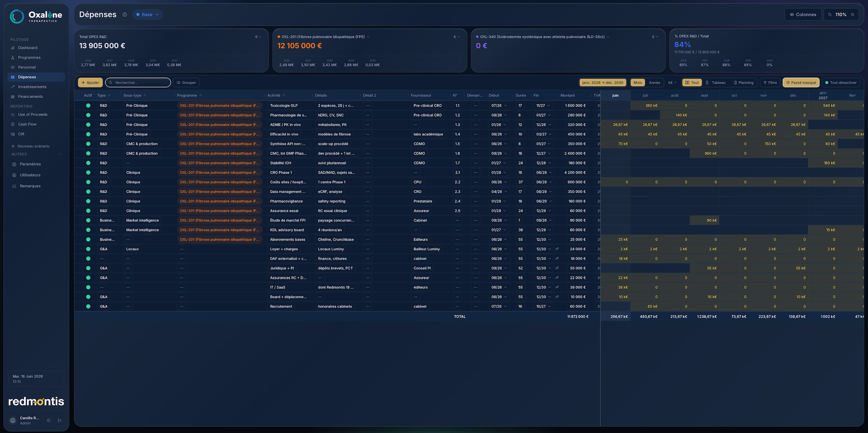Click the Activité column filter icon

point(284,95)
